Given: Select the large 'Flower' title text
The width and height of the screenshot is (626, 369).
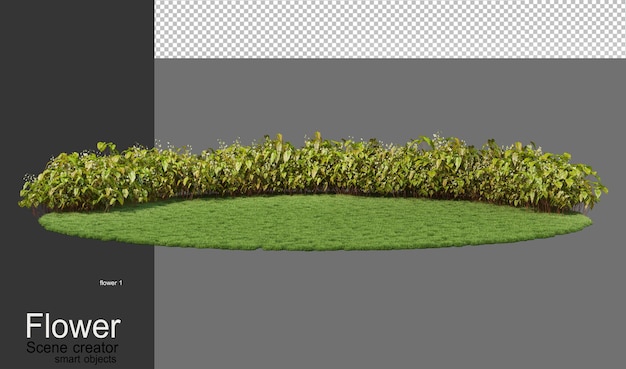Looking at the screenshot, I should point(73,326).
